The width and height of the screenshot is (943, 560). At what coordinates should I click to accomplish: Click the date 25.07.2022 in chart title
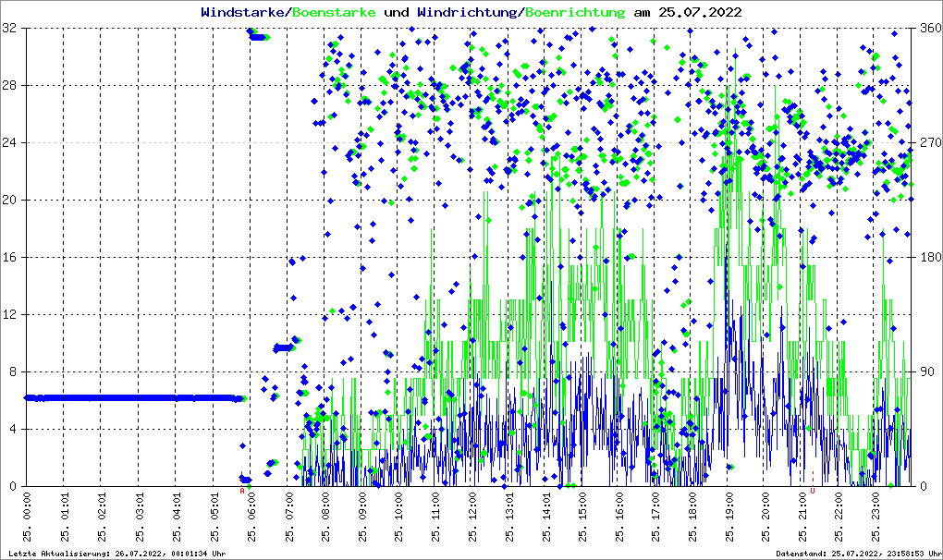699,12
